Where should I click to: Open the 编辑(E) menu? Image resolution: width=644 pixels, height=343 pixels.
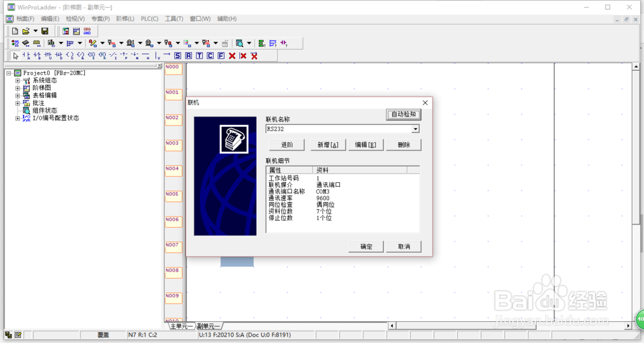(x=50, y=19)
